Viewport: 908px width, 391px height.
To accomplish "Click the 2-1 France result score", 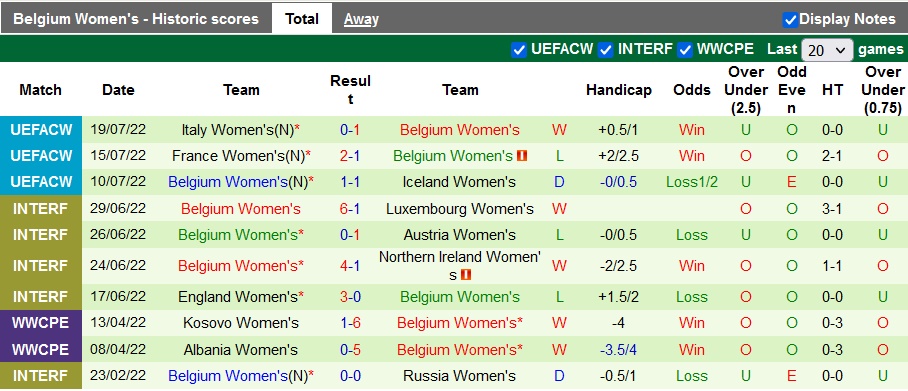I will click(350, 156).
